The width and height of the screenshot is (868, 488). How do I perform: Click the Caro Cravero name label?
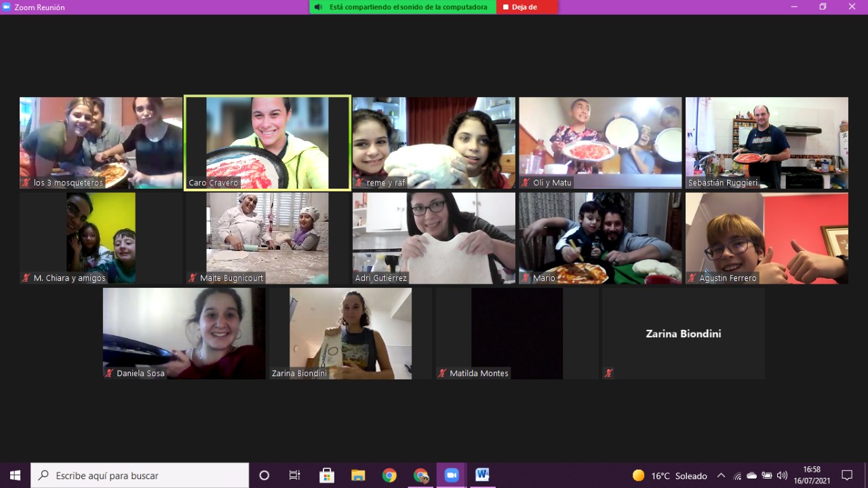[213, 183]
